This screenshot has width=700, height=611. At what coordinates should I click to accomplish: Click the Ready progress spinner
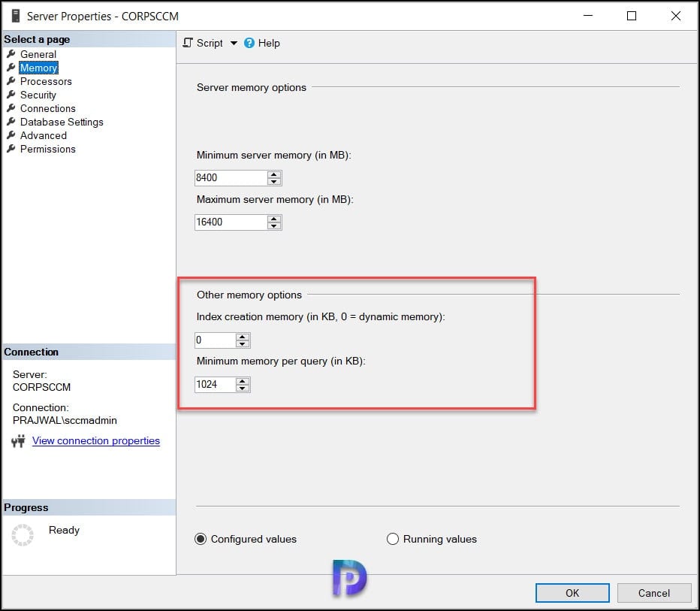(x=23, y=534)
